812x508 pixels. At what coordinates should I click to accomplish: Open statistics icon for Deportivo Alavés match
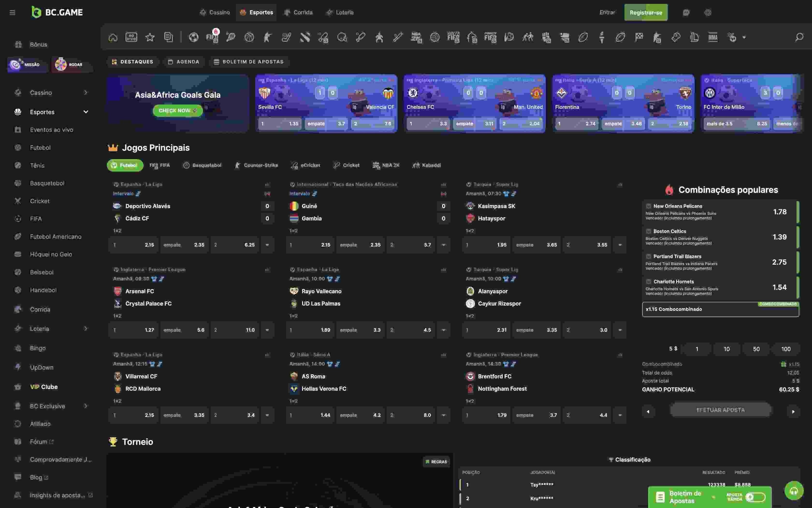point(268,184)
